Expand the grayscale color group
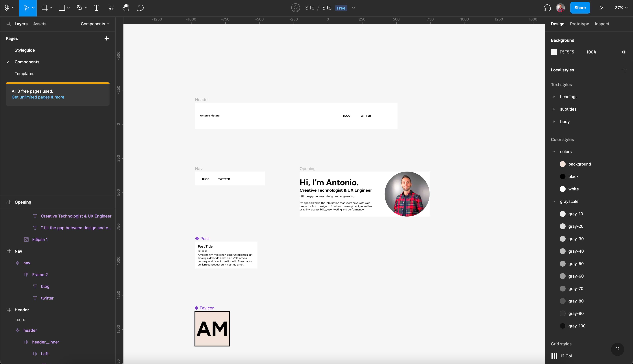 [x=554, y=201]
